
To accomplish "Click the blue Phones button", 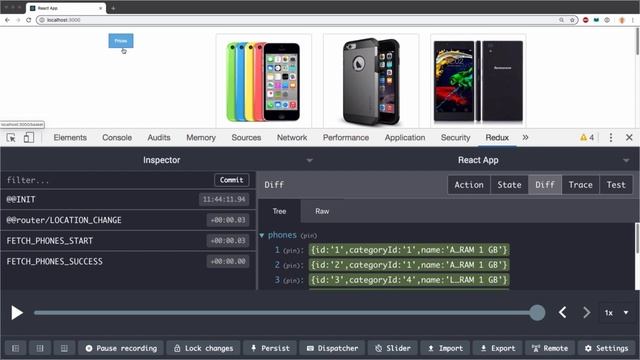I will [x=121, y=41].
